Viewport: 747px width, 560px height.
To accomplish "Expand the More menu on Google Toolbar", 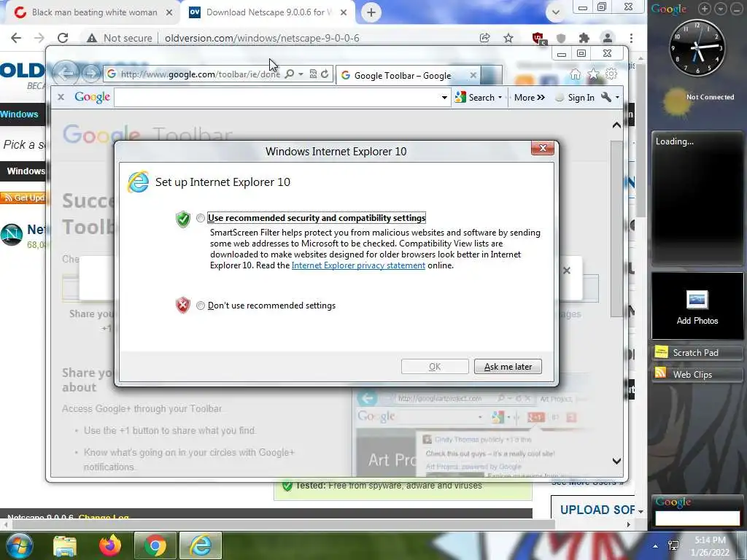I will tap(530, 98).
